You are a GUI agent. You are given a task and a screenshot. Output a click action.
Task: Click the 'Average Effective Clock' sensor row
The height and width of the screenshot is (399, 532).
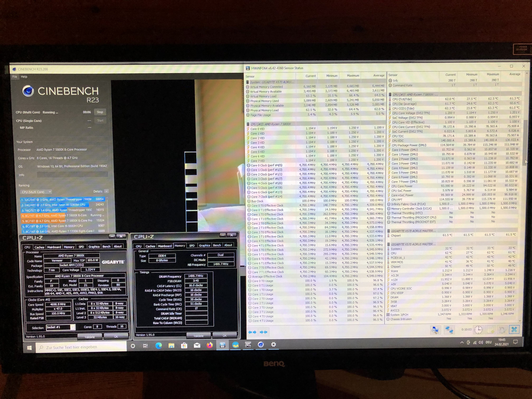(x=315, y=276)
